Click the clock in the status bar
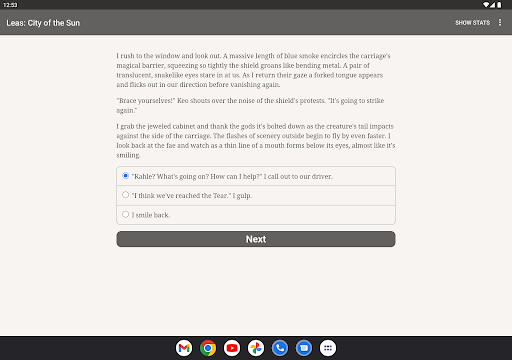Image resolution: width=512 pixels, height=360 pixels. click(10, 5)
